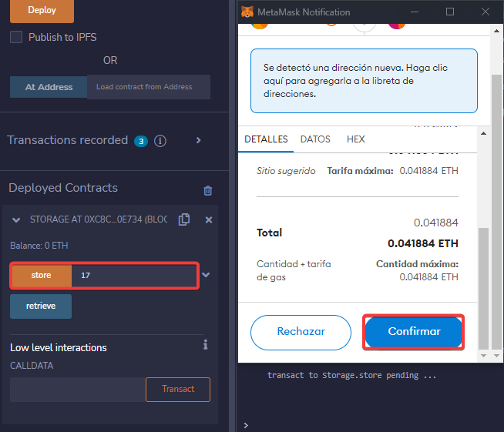The height and width of the screenshot is (432, 504).
Task: Collapse the STORAGE contract instance
Action: click(x=17, y=220)
